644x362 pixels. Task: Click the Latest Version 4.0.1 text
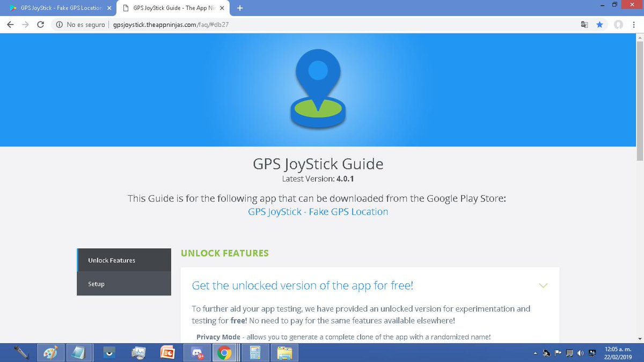(318, 179)
